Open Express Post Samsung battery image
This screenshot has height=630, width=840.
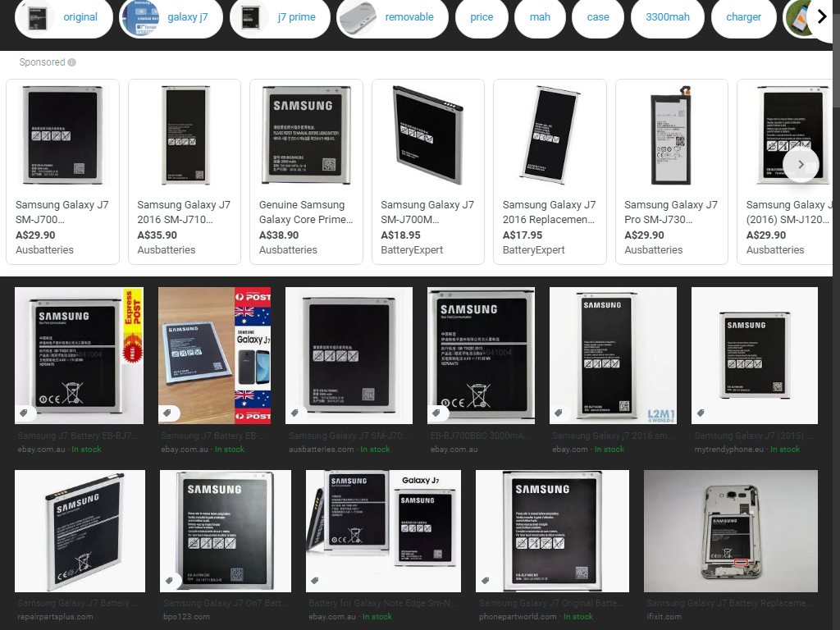80,356
